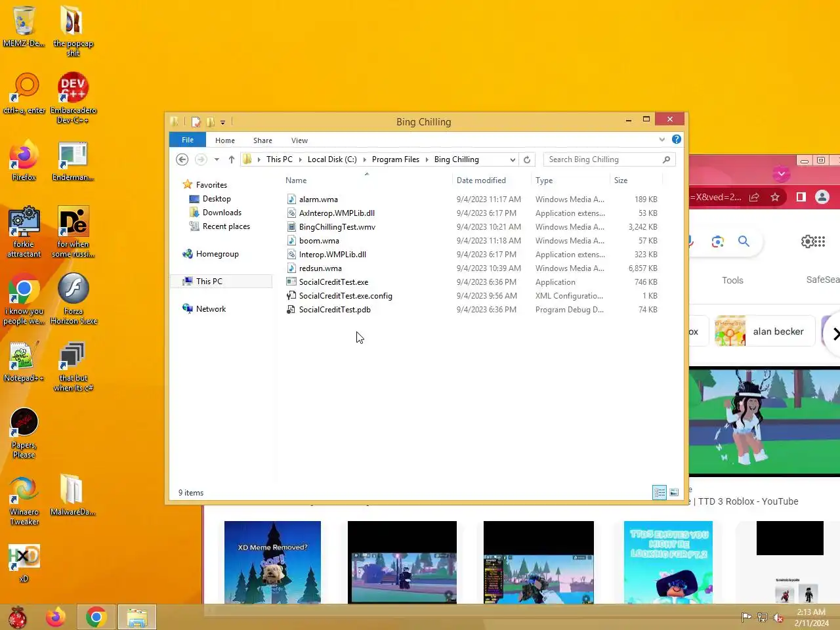
Task: Expand the chevron after This PC
Action: (300, 159)
